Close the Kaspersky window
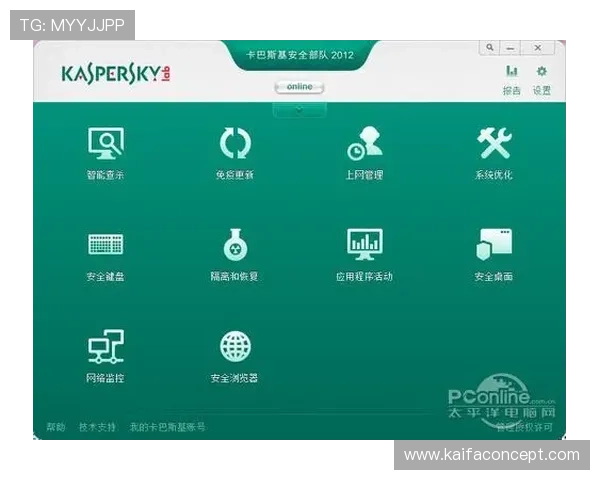The height and width of the screenshot is (480, 600). coord(538,48)
